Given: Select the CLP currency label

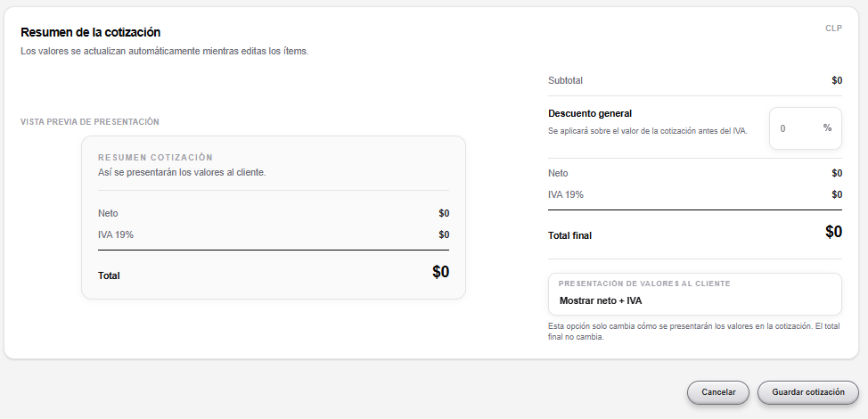Looking at the screenshot, I should click(x=833, y=29).
